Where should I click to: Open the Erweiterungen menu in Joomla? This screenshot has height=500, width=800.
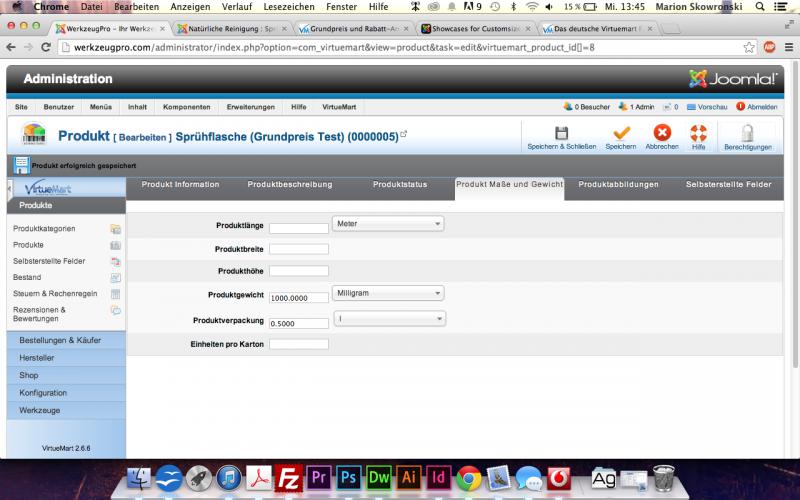(x=251, y=107)
